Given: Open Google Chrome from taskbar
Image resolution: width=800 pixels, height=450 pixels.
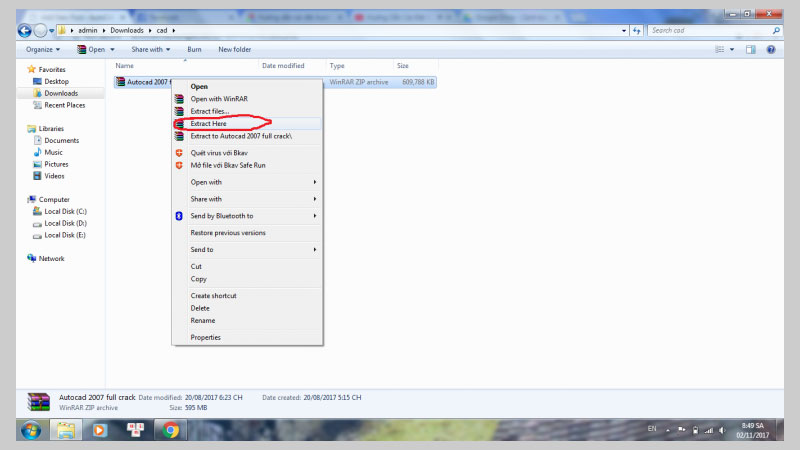Looking at the screenshot, I should click(x=171, y=430).
